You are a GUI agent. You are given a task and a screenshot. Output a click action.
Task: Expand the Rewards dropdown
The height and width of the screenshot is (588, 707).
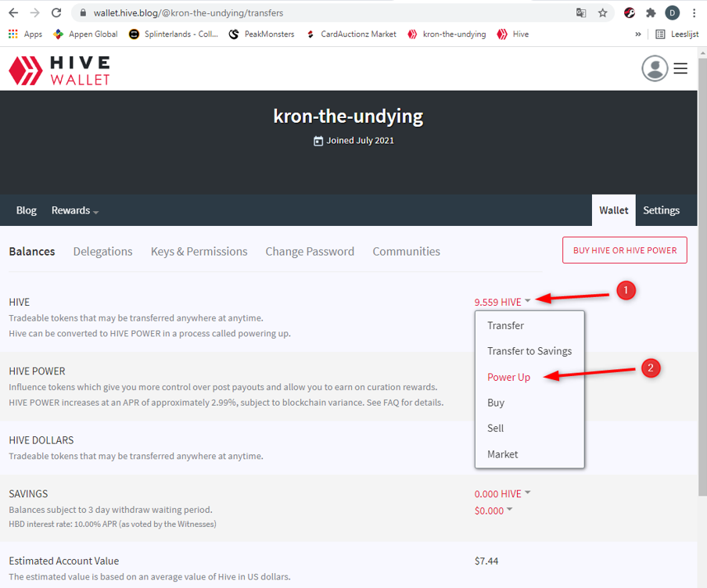coord(75,210)
